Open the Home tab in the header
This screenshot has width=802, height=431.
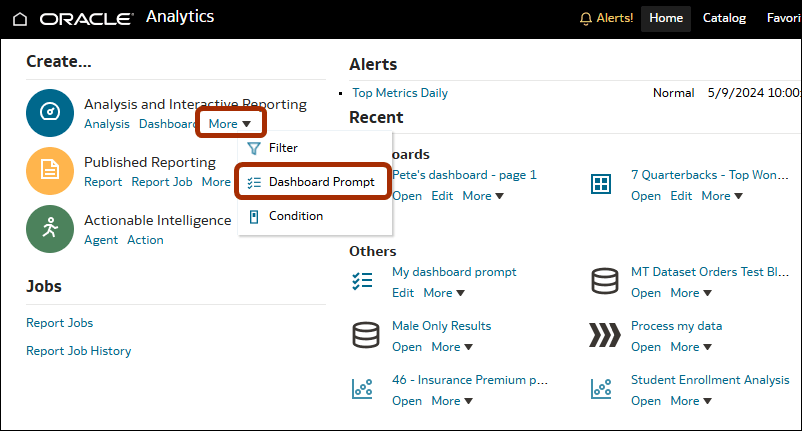pos(666,18)
